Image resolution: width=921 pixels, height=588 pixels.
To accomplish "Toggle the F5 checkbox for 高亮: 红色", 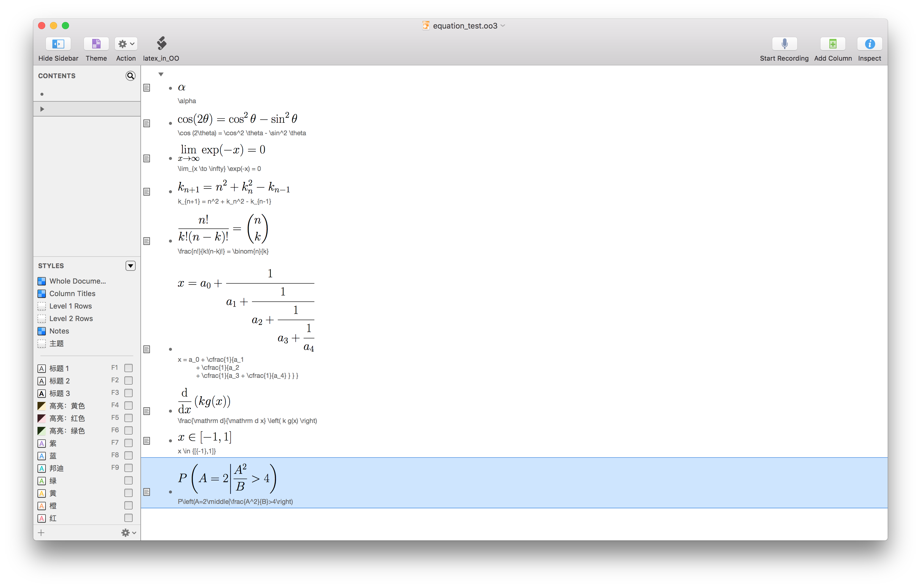I will pos(129,418).
